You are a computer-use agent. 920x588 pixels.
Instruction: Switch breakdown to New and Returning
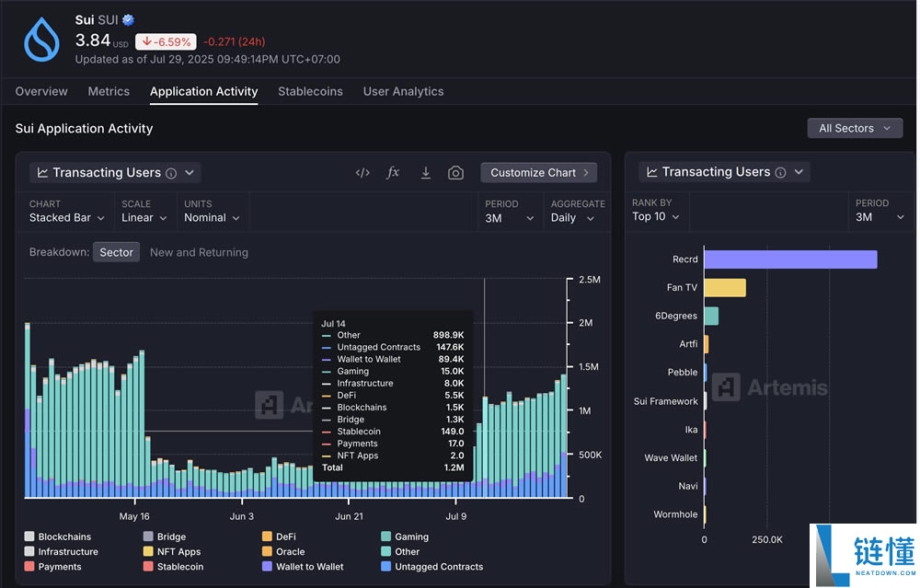coord(199,252)
